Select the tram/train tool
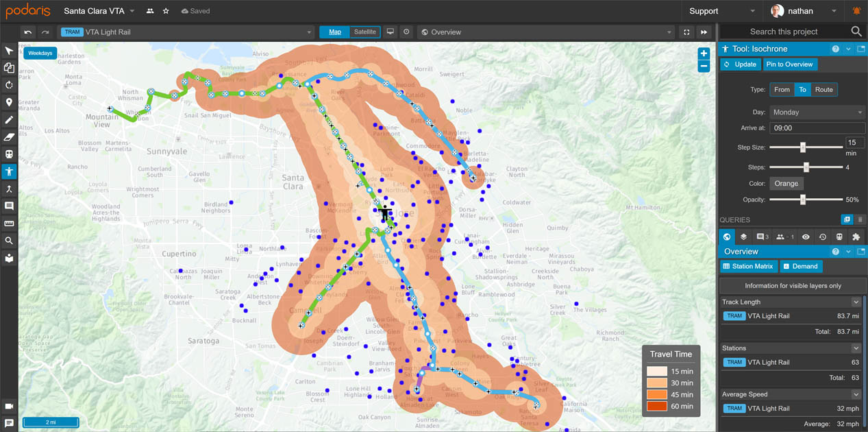Screen dimensions: 868x432 coord(9,154)
